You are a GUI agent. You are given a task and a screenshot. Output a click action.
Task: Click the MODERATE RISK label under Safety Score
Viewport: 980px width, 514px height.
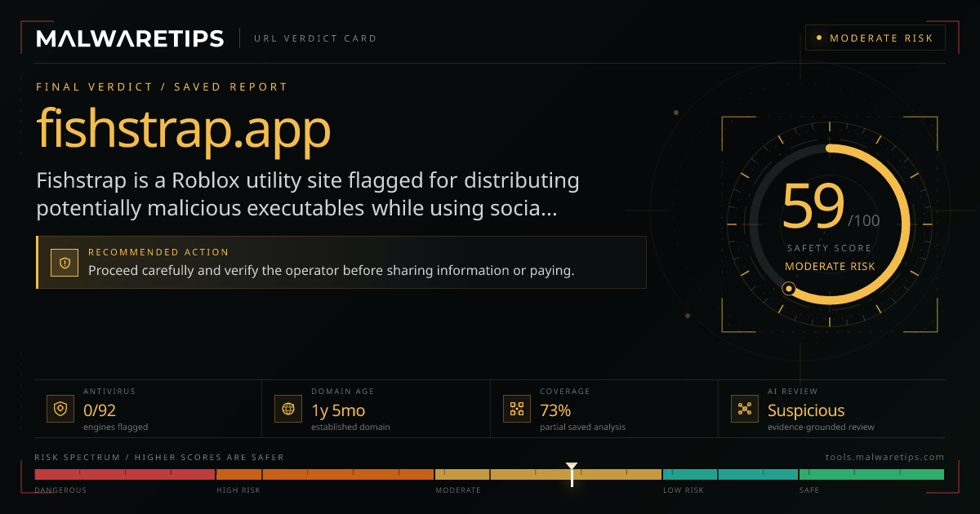tap(830, 266)
